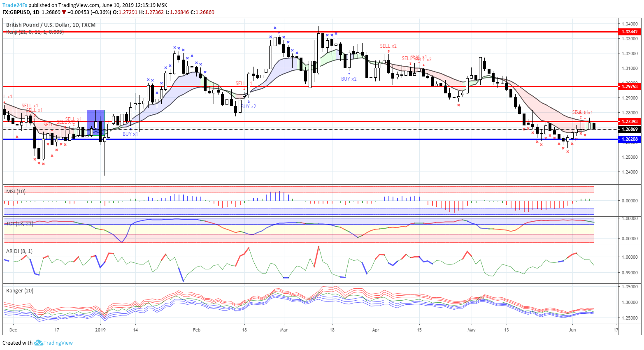Click the blue 1.26208 price label
644x350 pixels.
(x=630, y=139)
